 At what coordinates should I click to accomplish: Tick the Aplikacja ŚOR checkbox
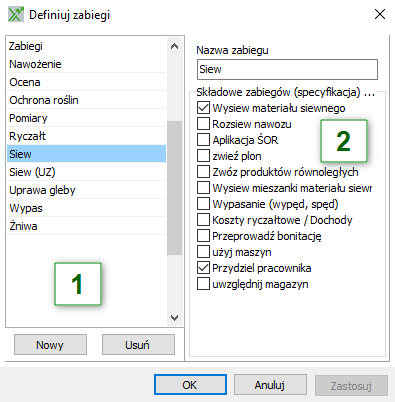point(203,140)
